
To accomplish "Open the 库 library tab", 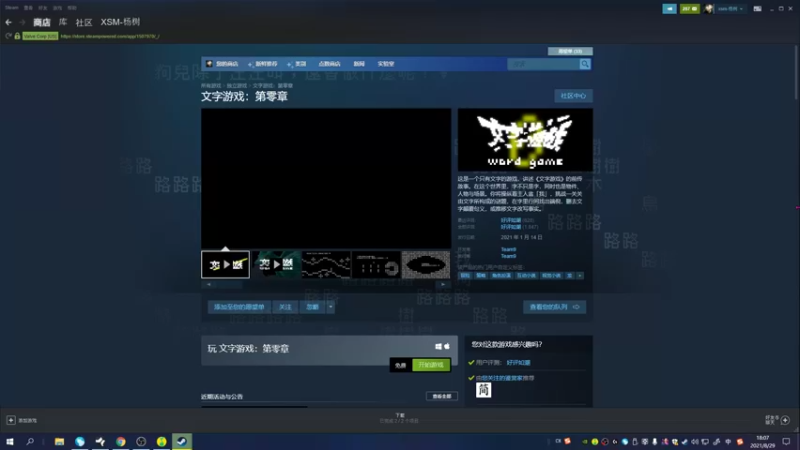I will coord(63,22).
